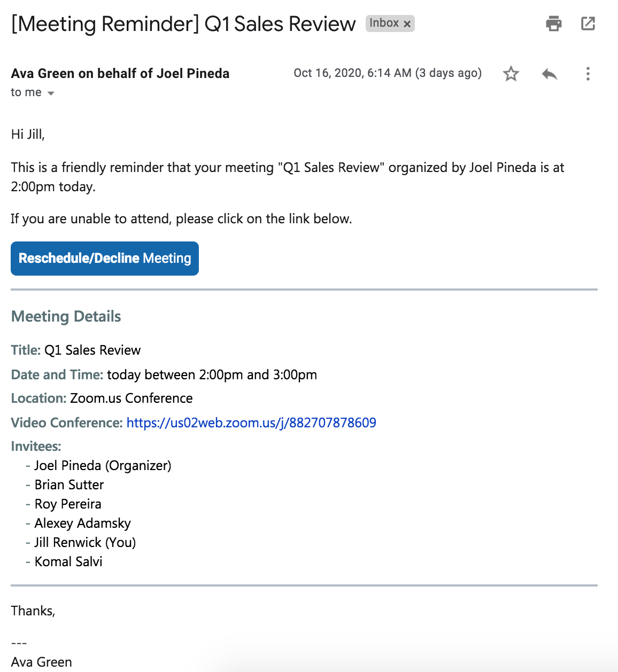618x672 pixels.
Task: Expand recipient details arrow next to 'to me'
Action: pyautogui.click(x=51, y=93)
